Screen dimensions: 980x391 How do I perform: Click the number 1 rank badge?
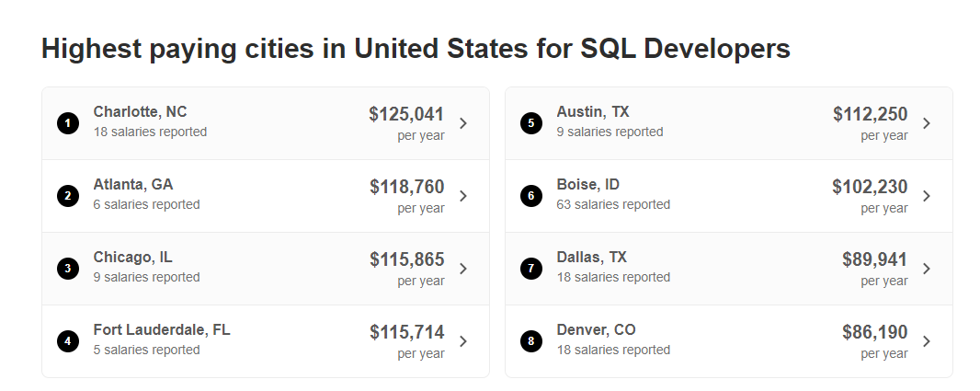67,123
